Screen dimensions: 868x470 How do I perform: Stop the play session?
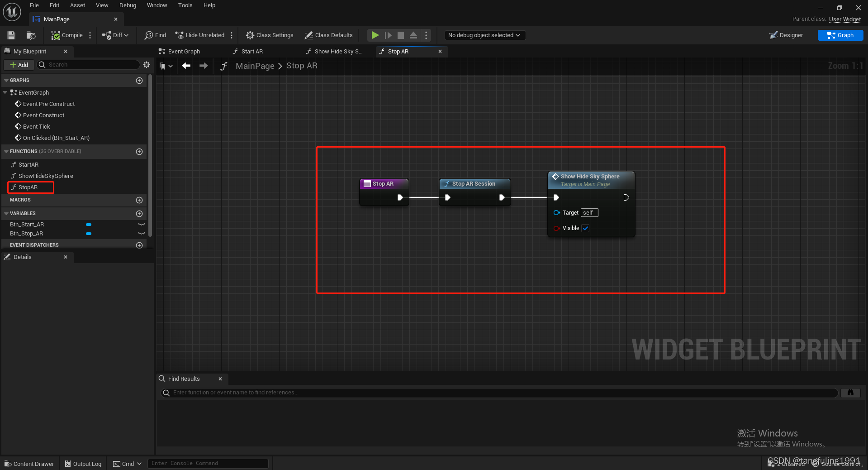(x=401, y=35)
